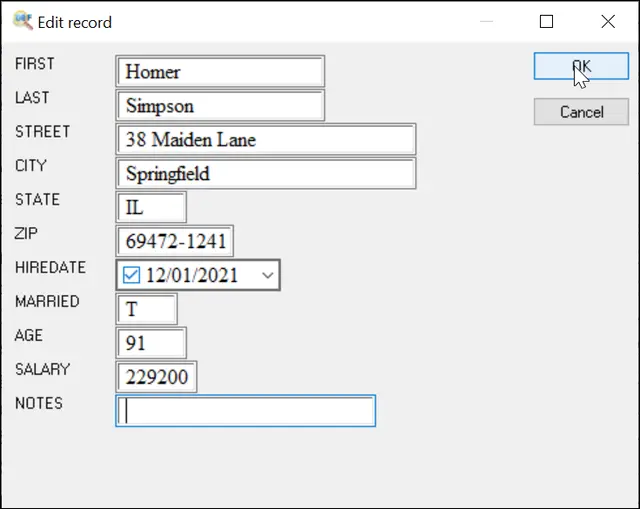Click the OK button
The height and width of the screenshot is (509, 640).
coord(581,66)
